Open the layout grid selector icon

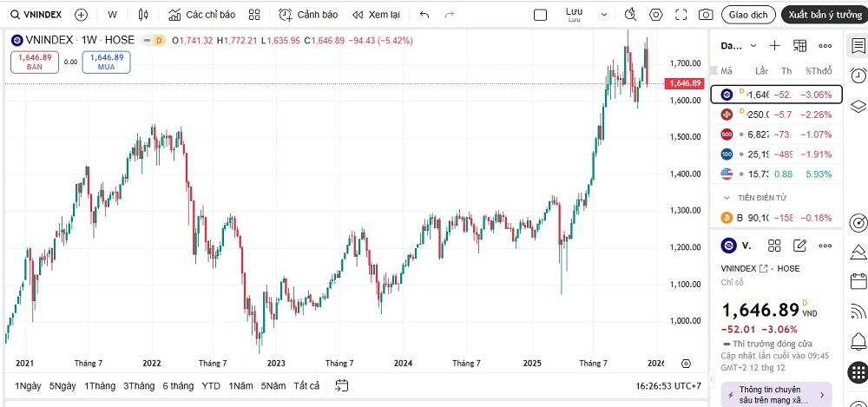254,15
